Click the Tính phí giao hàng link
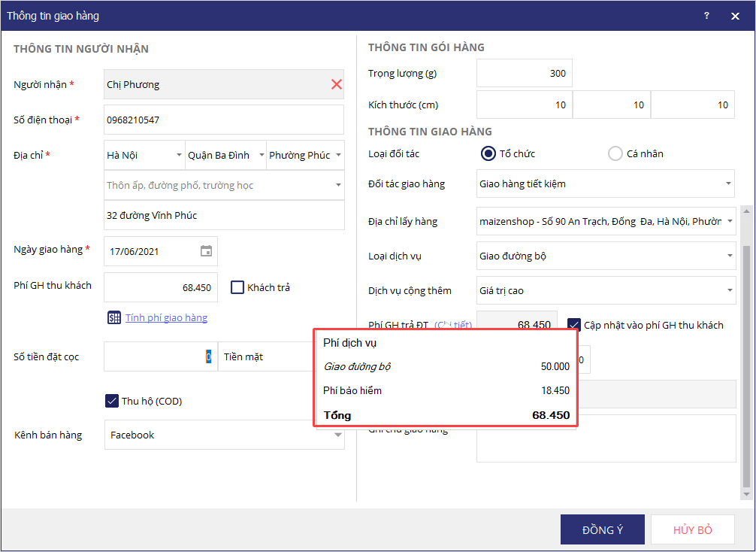 [166, 318]
